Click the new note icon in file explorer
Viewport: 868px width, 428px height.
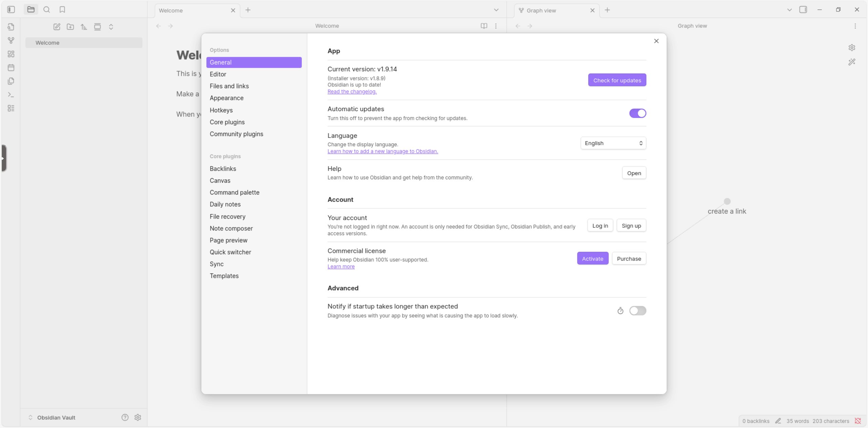[57, 27]
